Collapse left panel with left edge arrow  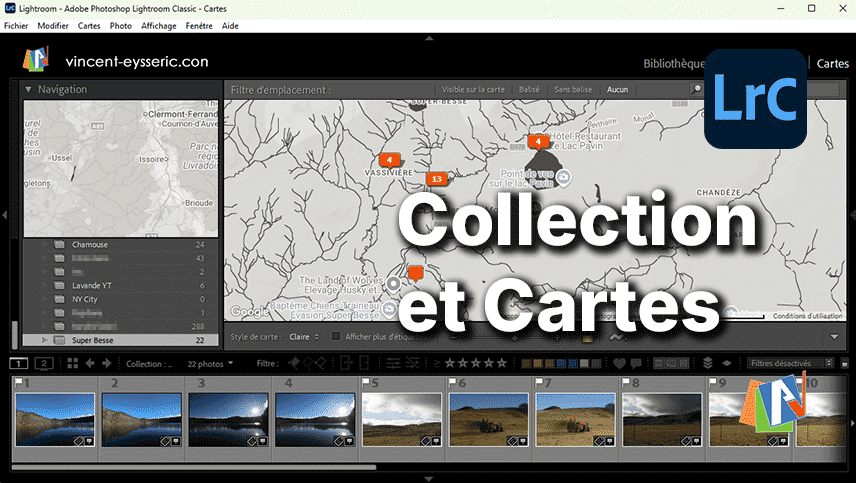(4, 216)
